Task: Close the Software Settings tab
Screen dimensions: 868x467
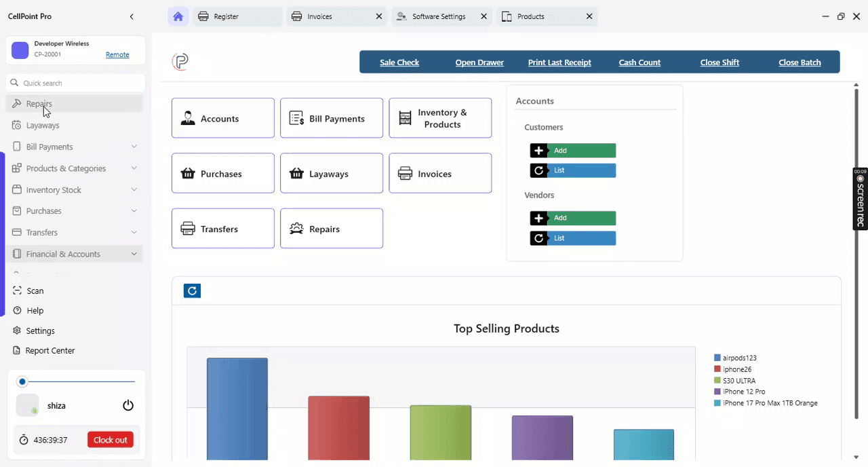Action: point(484,16)
